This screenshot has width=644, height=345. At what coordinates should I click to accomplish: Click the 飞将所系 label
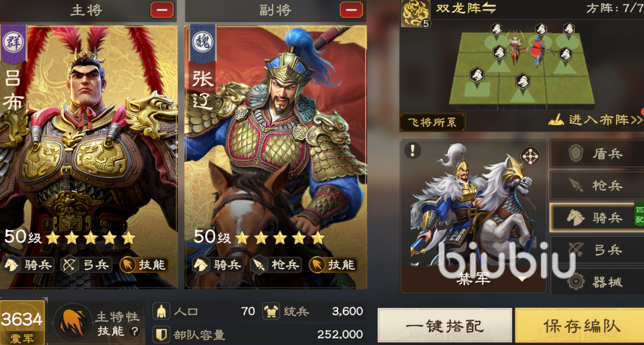(x=432, y=123)
